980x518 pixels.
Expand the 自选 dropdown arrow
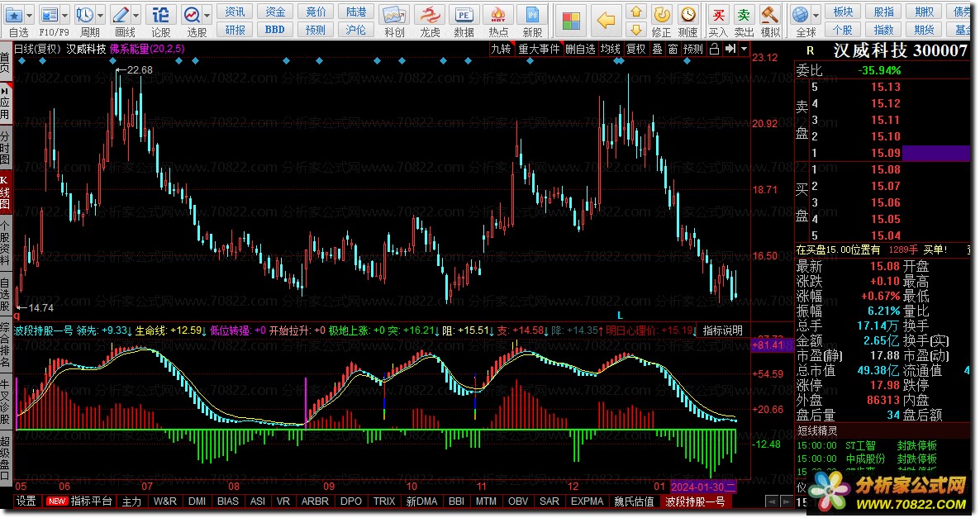pos(29,15)
